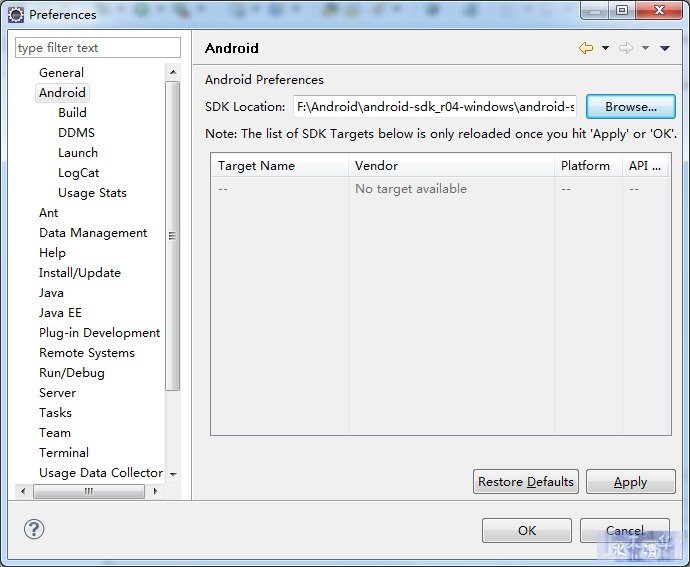Viewport: 690px width, 567px height.
Task: Maximize the Preferences window
Action: pos(622,10)
